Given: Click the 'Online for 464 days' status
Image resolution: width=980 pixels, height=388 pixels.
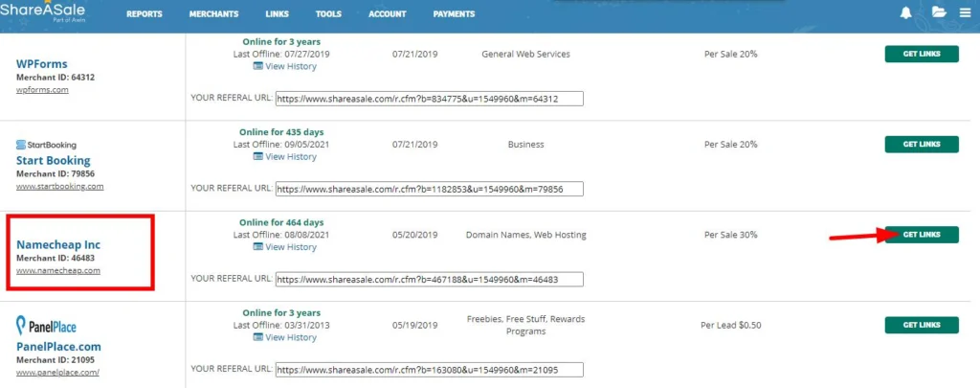Looking at the screenshot, I should (x=281, y=222).
